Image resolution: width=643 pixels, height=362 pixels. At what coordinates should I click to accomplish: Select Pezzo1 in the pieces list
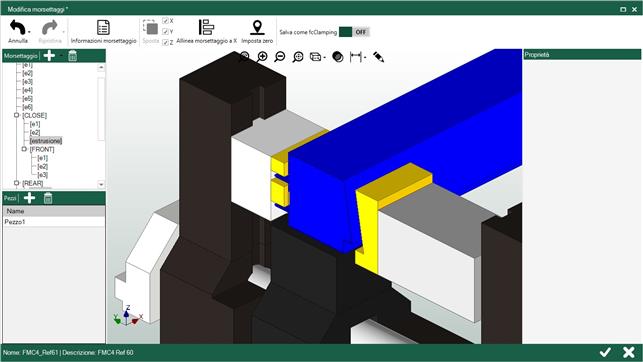[54, 222]
